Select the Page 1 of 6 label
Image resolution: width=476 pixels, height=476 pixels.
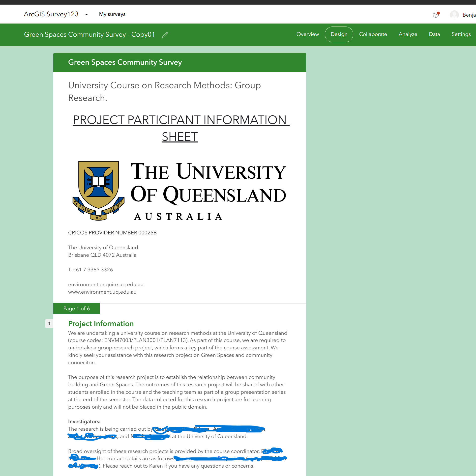point(77,308)
